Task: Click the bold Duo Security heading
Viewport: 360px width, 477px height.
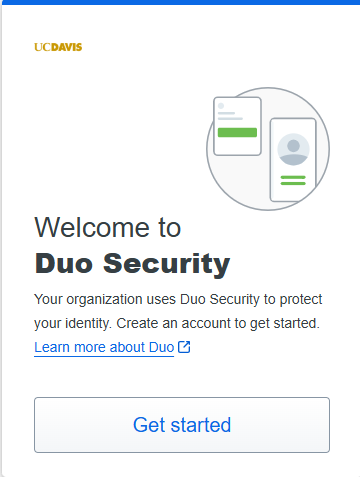Action: tap(132, 264)
